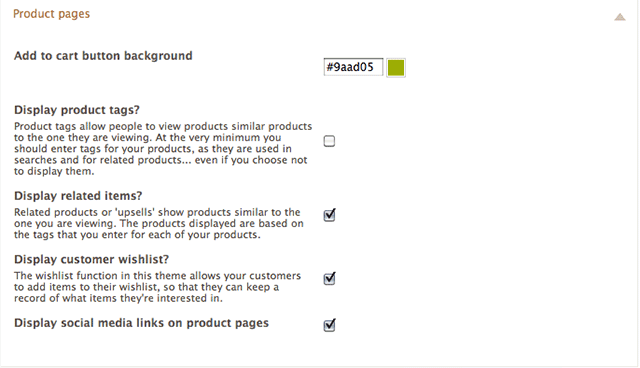
Task: Collapse the Product pages section triangle
Action: [x=620, y=17]
